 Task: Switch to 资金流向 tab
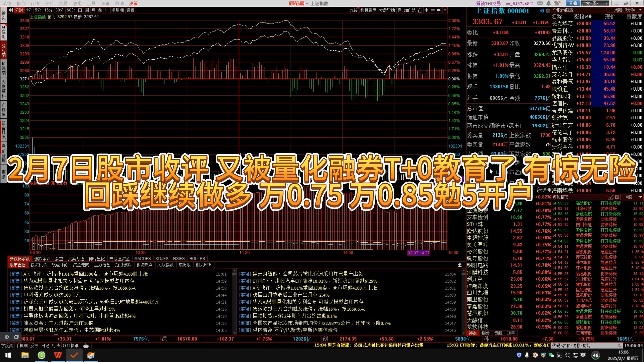point(81,265)
